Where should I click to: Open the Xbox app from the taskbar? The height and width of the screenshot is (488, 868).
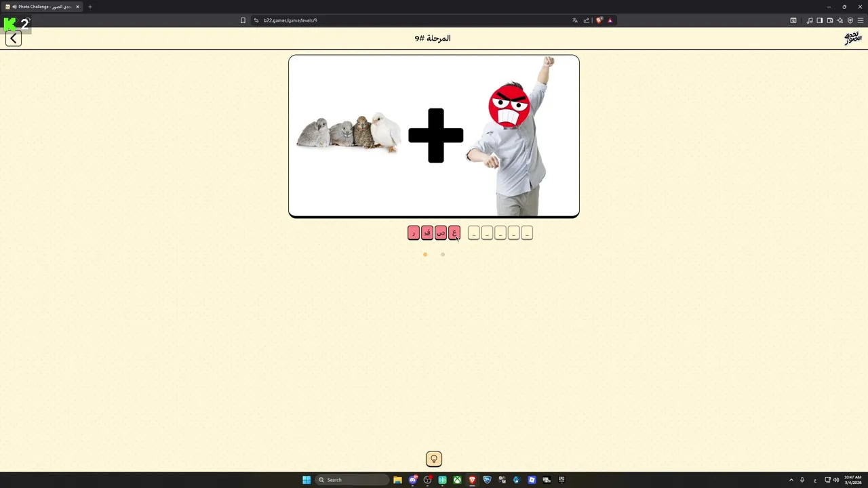click(458, 480)
